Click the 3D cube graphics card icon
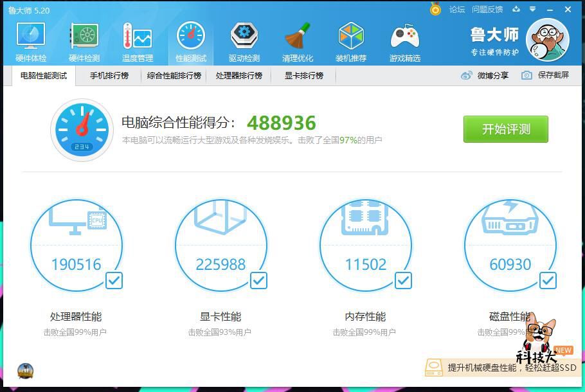 (220, 217)
